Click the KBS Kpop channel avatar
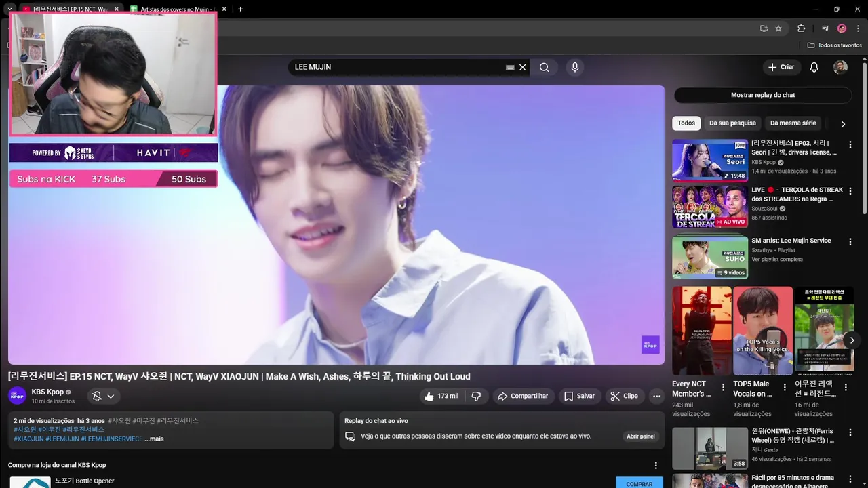The width and height of the screenshot is (868, 488). 17,396
